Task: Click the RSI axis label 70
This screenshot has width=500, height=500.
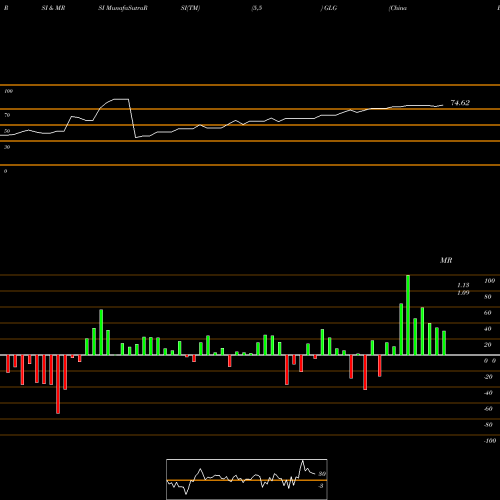Action: tap(7, 115)
